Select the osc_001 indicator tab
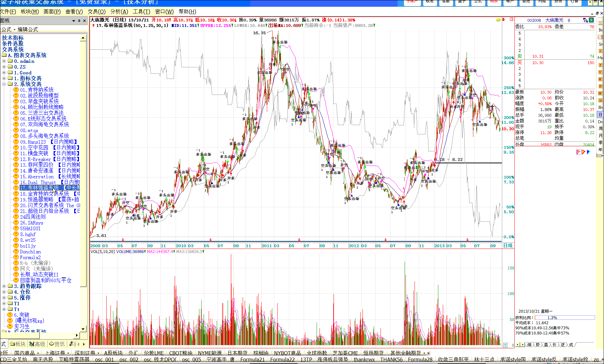The width and height of the screenshot is (604, 364). pyautogui.click(x=104, y=360)
